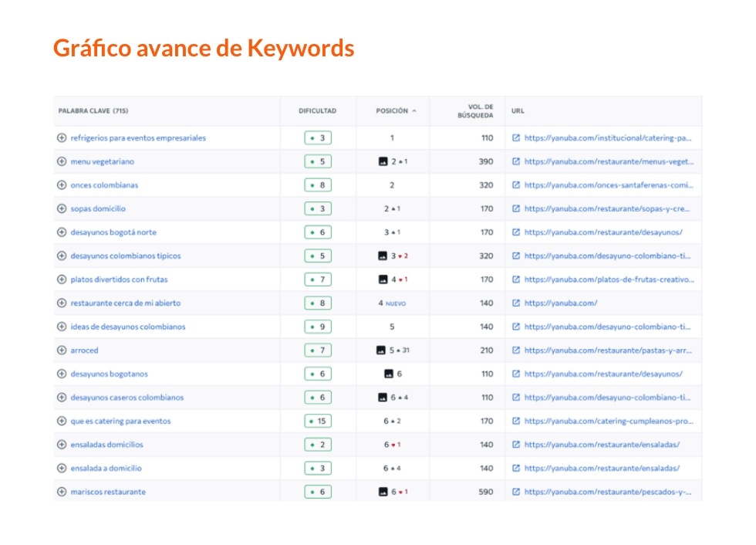The width and height of the screenshot is (756, 545).
Task: Open external link icon in 'ensaladas domicilios' row
Action: point(516,445)
